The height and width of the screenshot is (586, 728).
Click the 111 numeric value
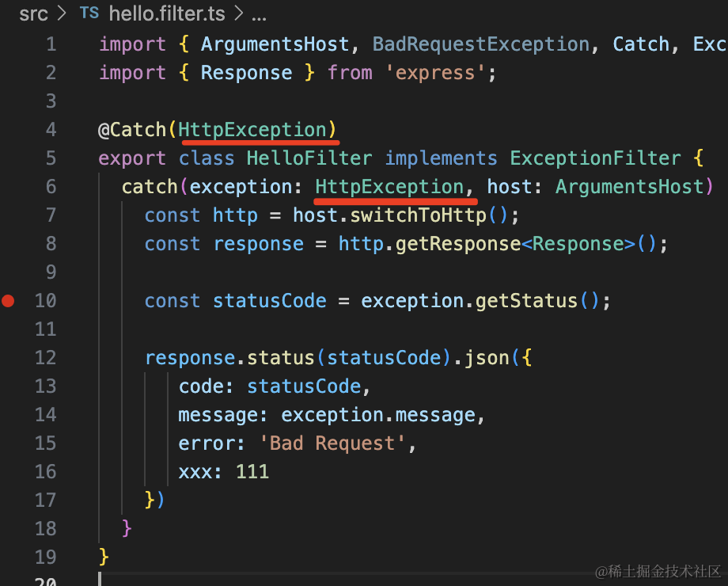click(x=252, y=472)
